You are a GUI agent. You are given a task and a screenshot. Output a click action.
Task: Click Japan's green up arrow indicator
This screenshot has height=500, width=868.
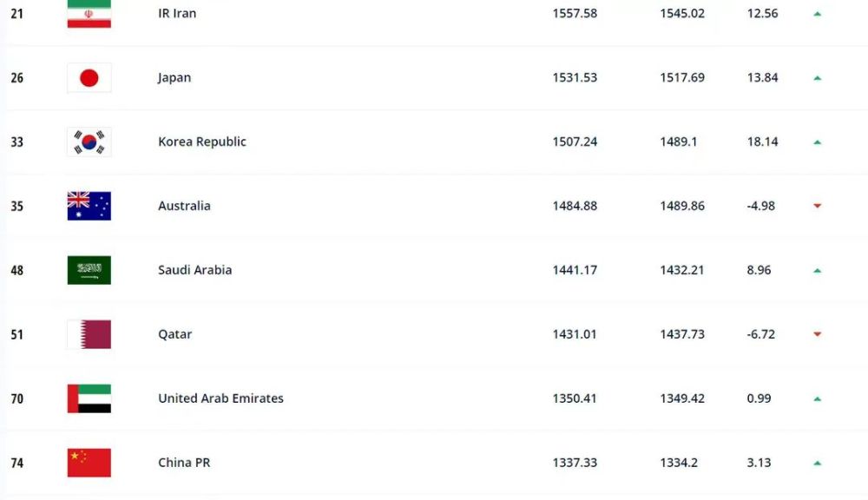(x=817, y=78)
